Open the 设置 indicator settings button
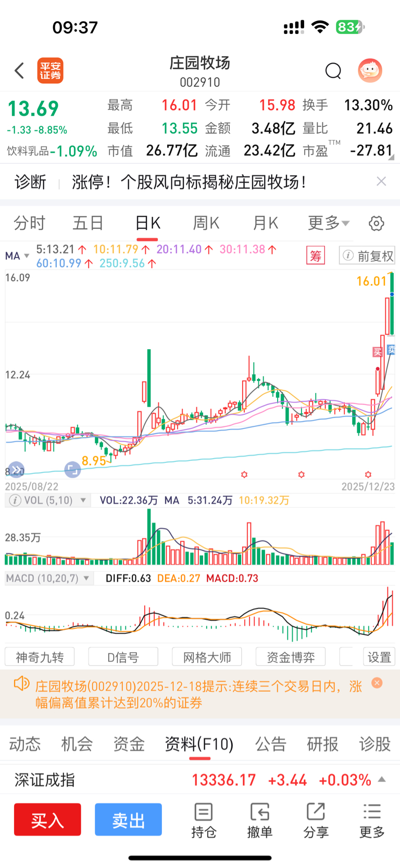This screenshot has height=868, width=400. pyautogui.click(x=379, y=657)
